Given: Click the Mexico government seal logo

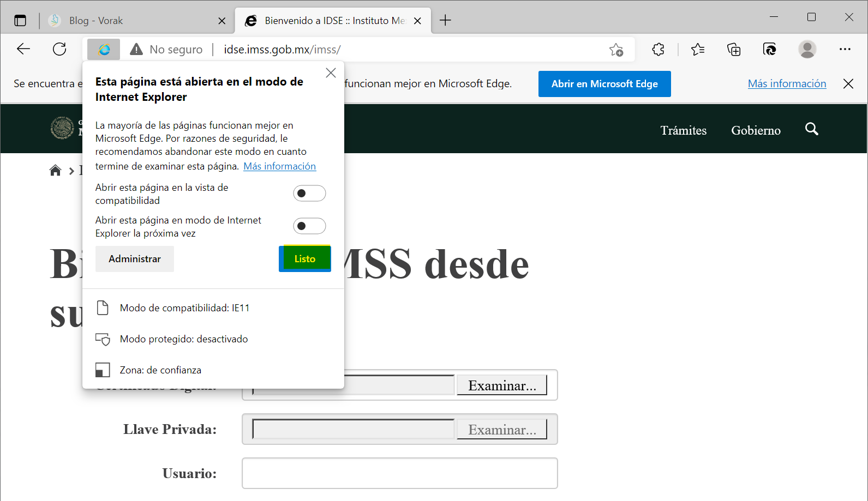Looking at the screenshot, I should 62,128.
